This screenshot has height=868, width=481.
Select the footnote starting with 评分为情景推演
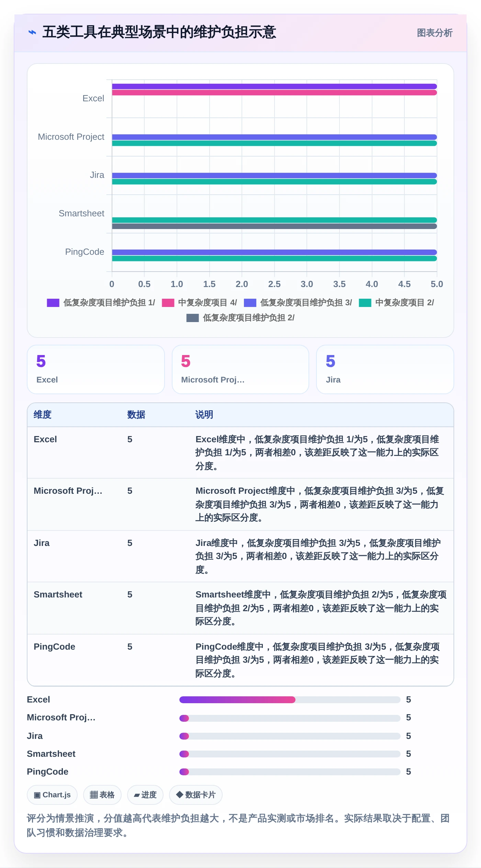[x=238, y=825]
